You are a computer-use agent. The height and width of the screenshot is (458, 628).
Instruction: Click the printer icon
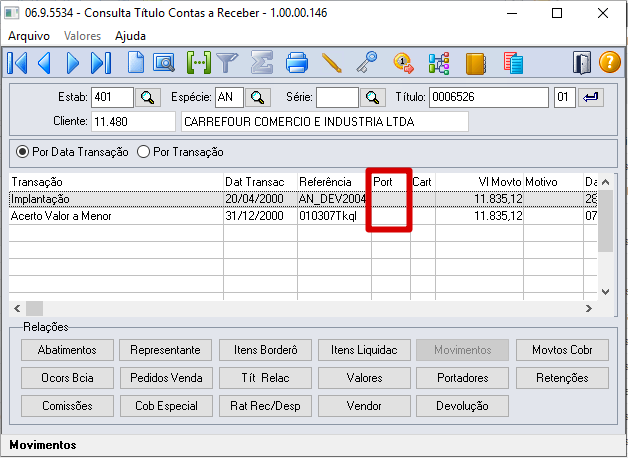[x=297, y=63]
